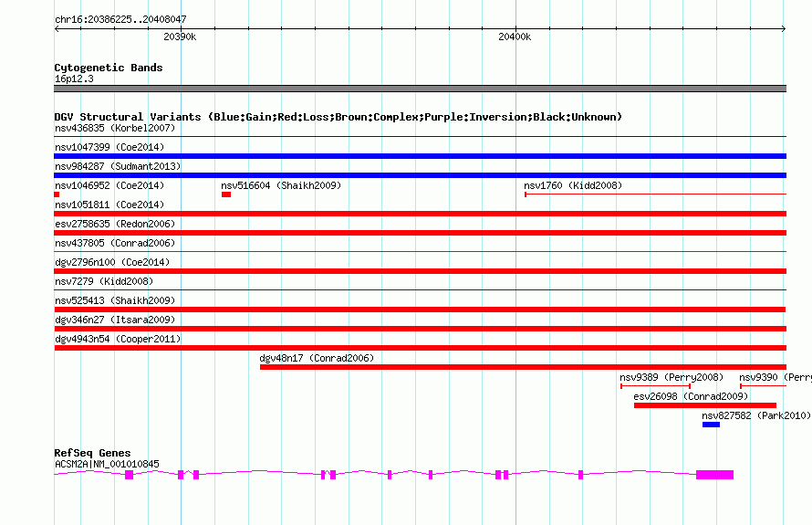Select the nsv1047399 (Coe2014) blue gain bar
Viewport: 812px width, 525px height.
(420, 156)
